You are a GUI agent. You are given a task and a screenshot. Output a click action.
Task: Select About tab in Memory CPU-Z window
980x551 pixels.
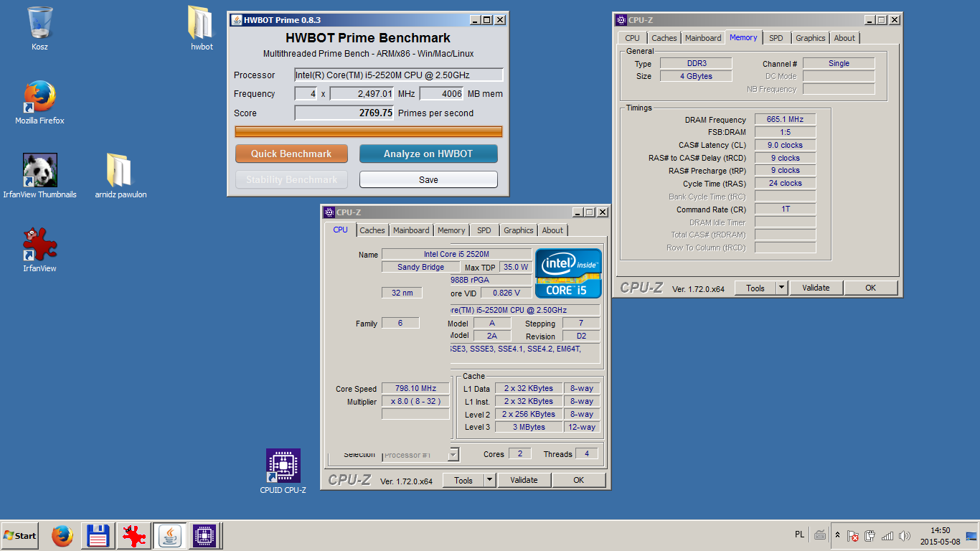coord(844,38)
